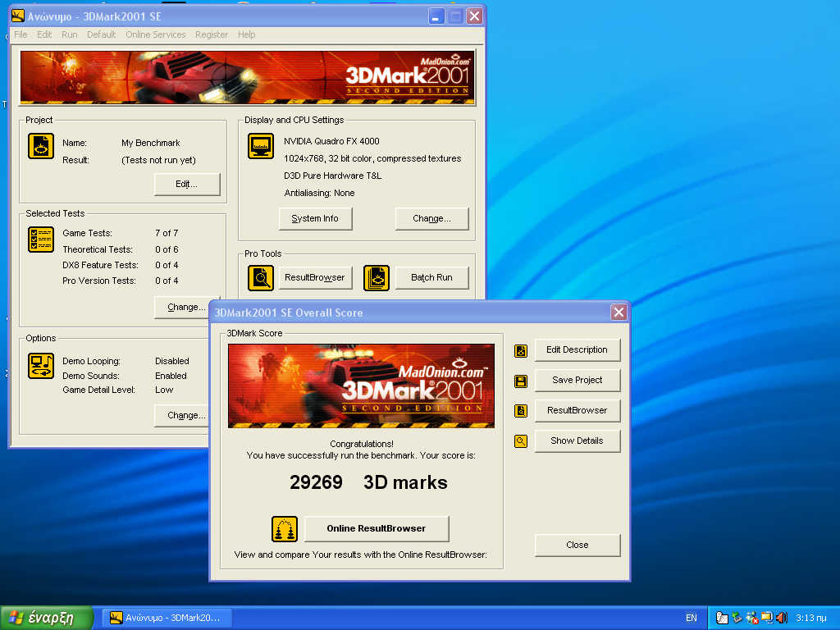Click the Edit... button in Project section
The image size is (840, 630).
coord(187,184)
